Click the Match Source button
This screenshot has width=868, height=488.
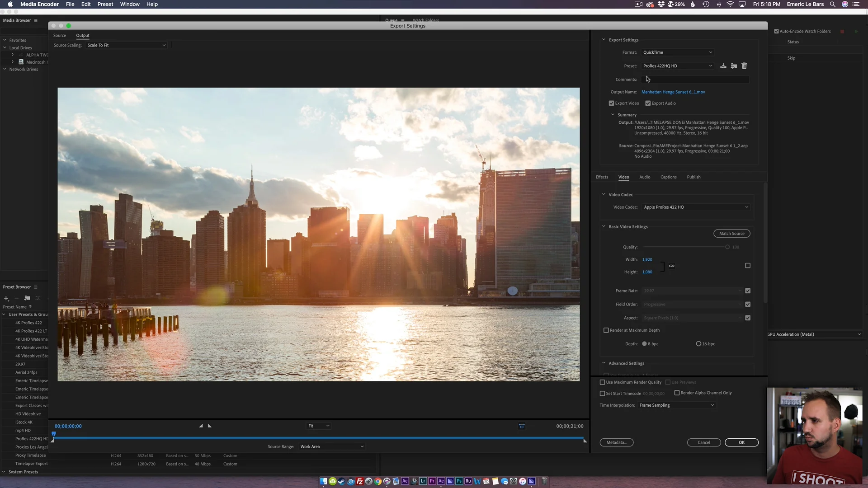731,234
